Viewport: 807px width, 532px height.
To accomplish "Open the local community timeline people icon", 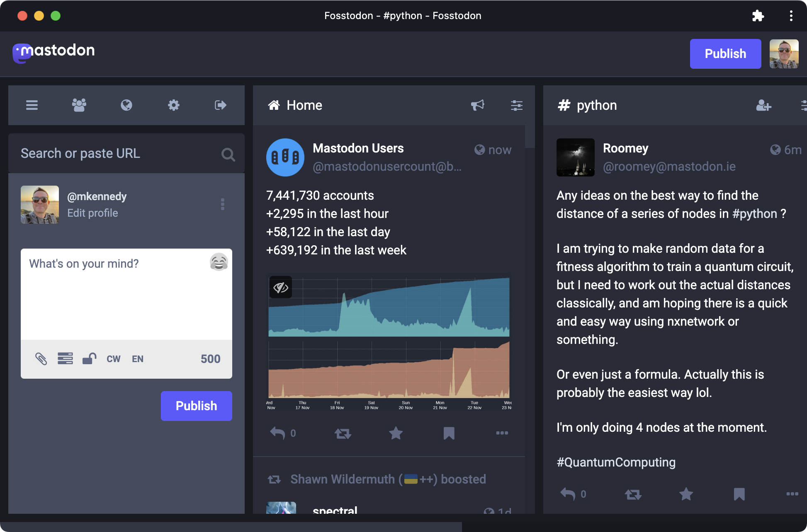I will pos(79,105).
